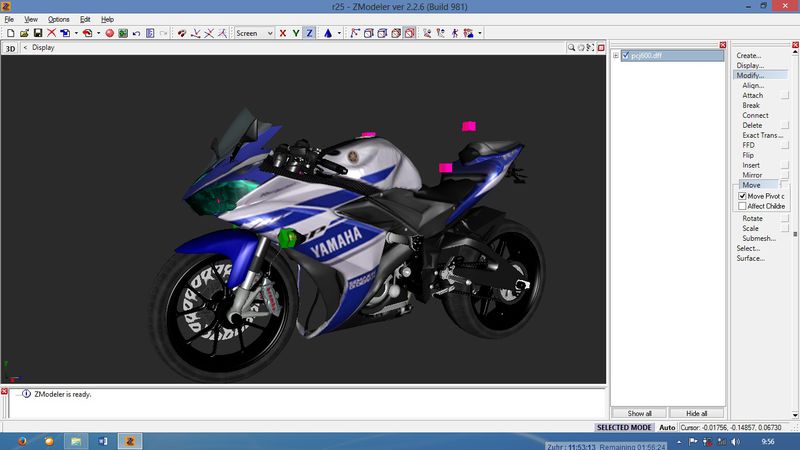The height and width of the screenshot is (450, 800).
Task: Toggle Move Pivot checkbox
Action: 742,196
